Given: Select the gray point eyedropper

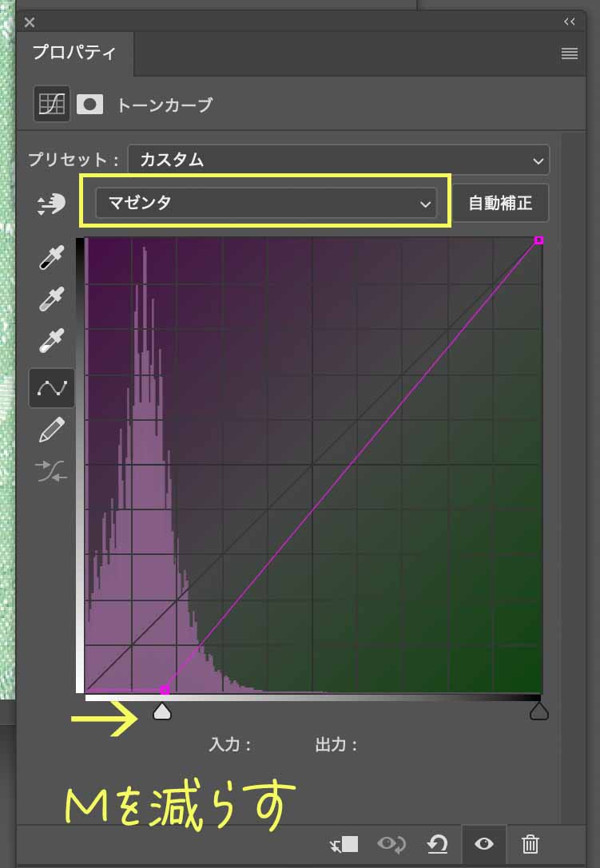Looking at the screenshot, I should click(52, 299).
